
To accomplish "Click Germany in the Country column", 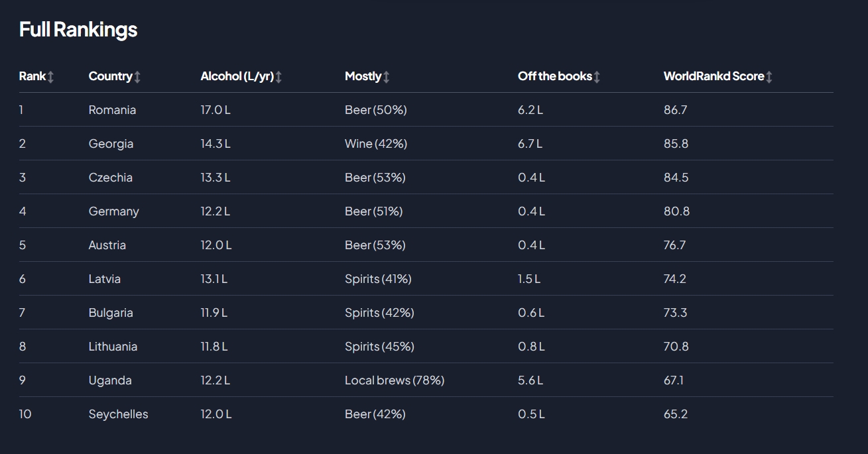I will click(113, 211).
